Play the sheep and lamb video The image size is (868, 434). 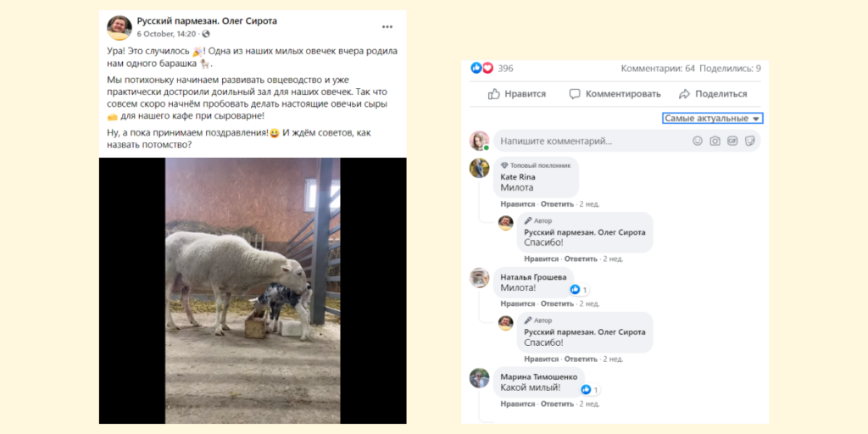(x=253, y=291)
